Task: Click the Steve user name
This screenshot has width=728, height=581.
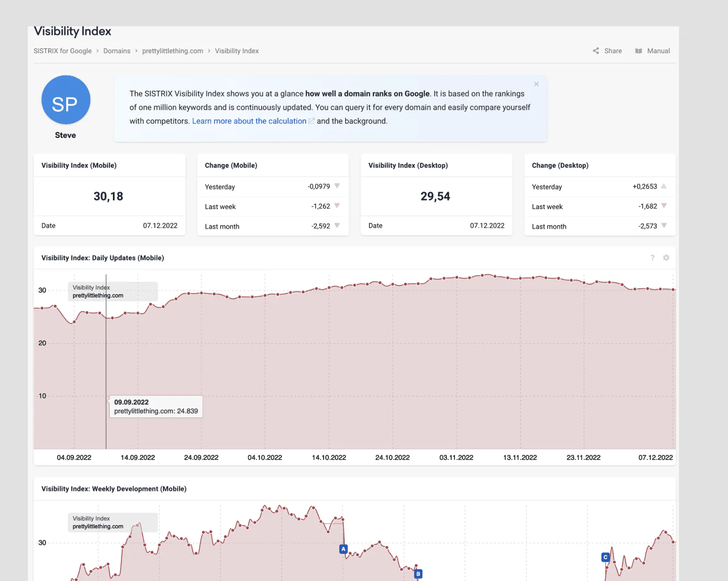Action: pyautogui.click(x=66, y=135)
